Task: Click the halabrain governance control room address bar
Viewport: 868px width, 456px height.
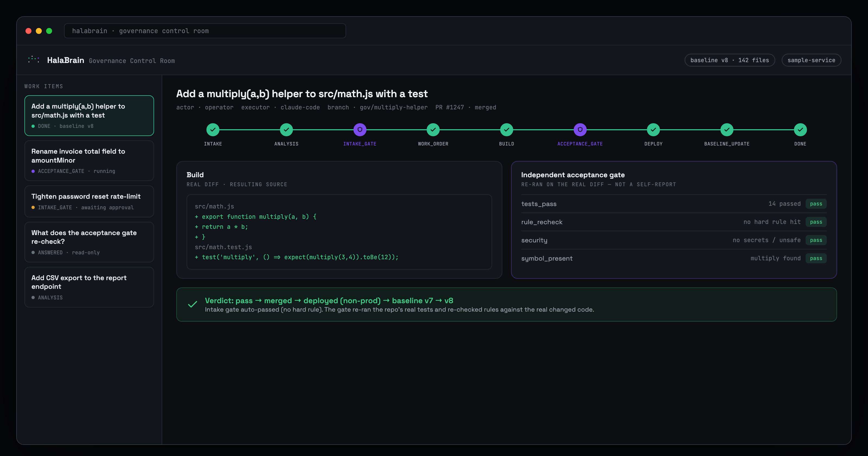Action: coord(205,31)
